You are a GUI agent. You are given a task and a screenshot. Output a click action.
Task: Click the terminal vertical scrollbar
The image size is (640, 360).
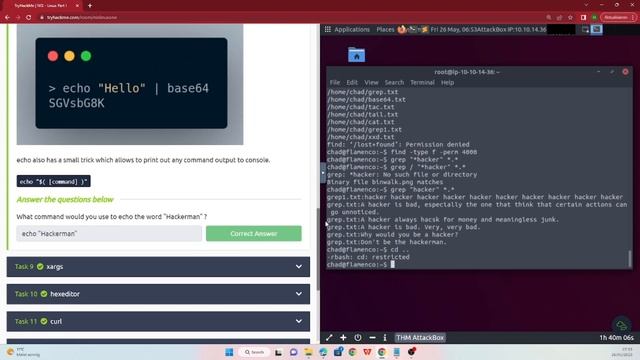(629, 258)
